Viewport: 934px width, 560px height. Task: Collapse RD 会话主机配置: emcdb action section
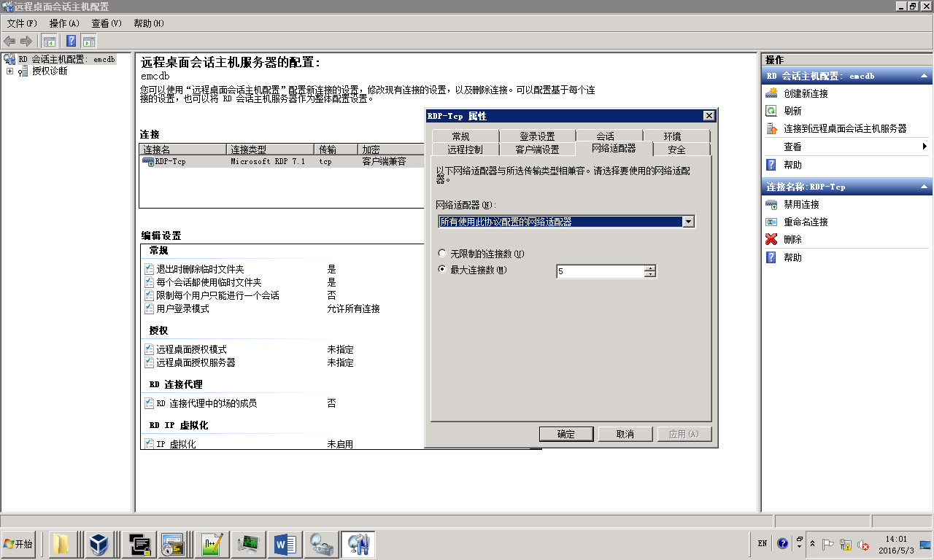coord(925,76)
